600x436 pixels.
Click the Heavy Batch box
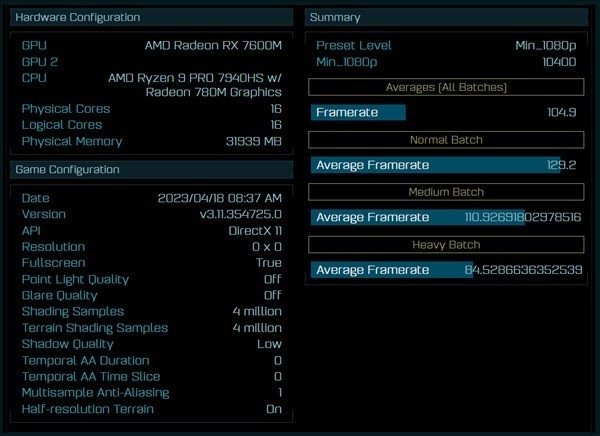(x=446, y=245)
